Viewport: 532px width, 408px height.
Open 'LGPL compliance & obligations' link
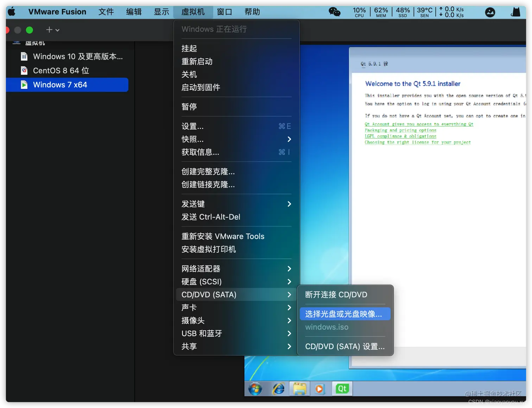point(400,136)
